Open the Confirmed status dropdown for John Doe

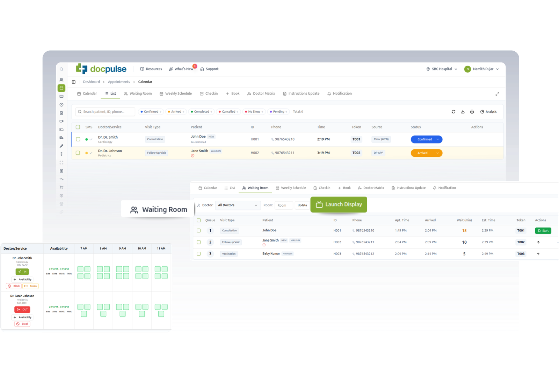click(426, 139)
